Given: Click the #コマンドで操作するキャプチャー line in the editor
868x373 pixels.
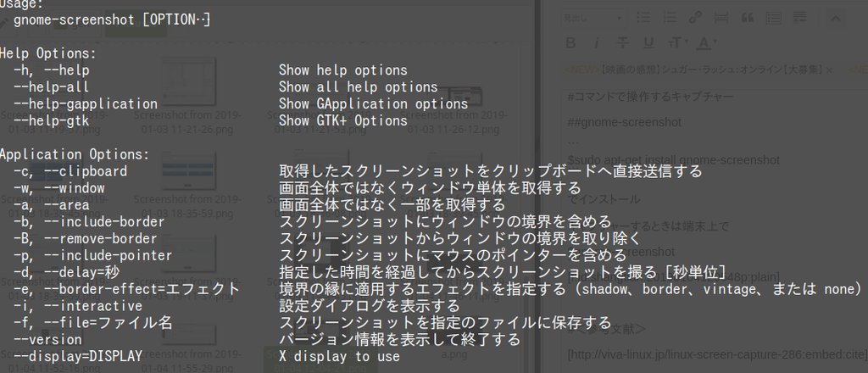Looking at the screenshot, I should click(650, 97).
